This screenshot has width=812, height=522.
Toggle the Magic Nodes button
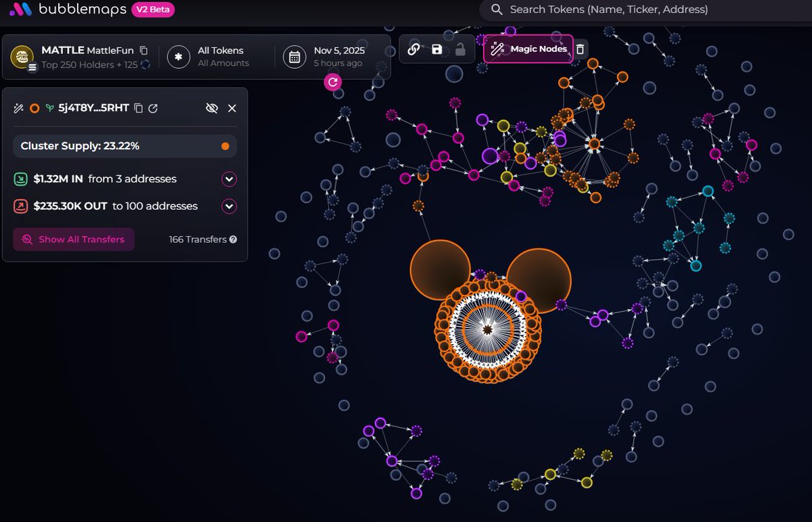coord(528,49)
